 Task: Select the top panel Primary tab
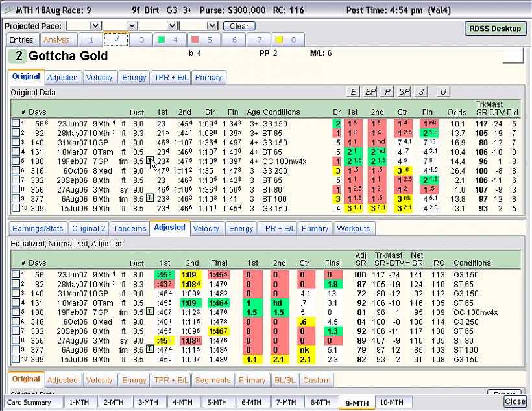click(x=208, y=77)
